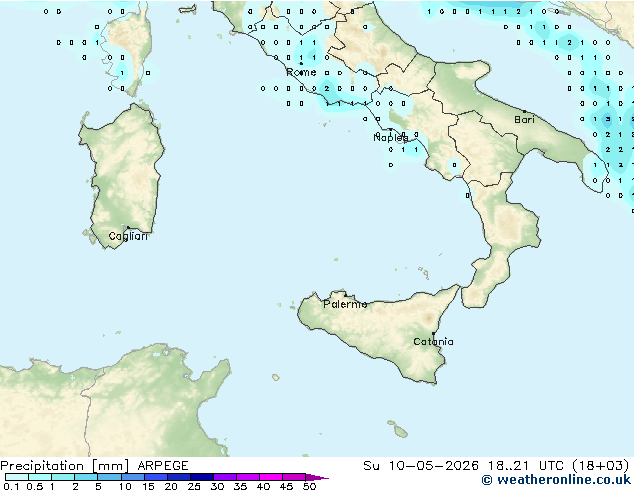Click the legend value label 25

194,486
